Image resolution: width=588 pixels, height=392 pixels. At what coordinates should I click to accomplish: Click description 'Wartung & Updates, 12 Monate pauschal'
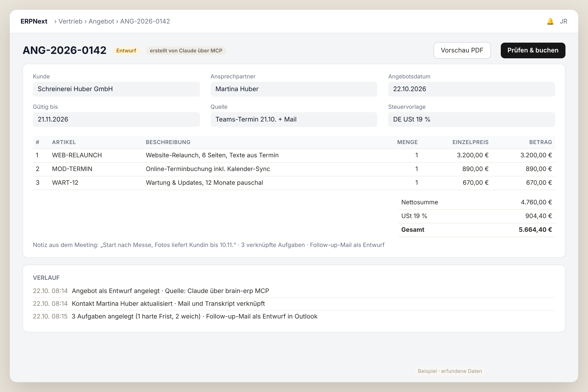click(204, 183)
